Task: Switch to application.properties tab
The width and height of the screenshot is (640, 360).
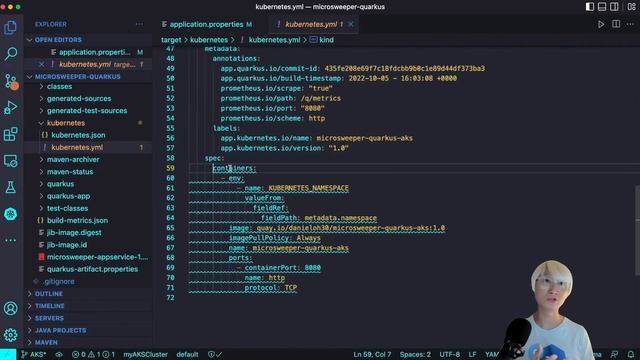Action: point(207,24)
